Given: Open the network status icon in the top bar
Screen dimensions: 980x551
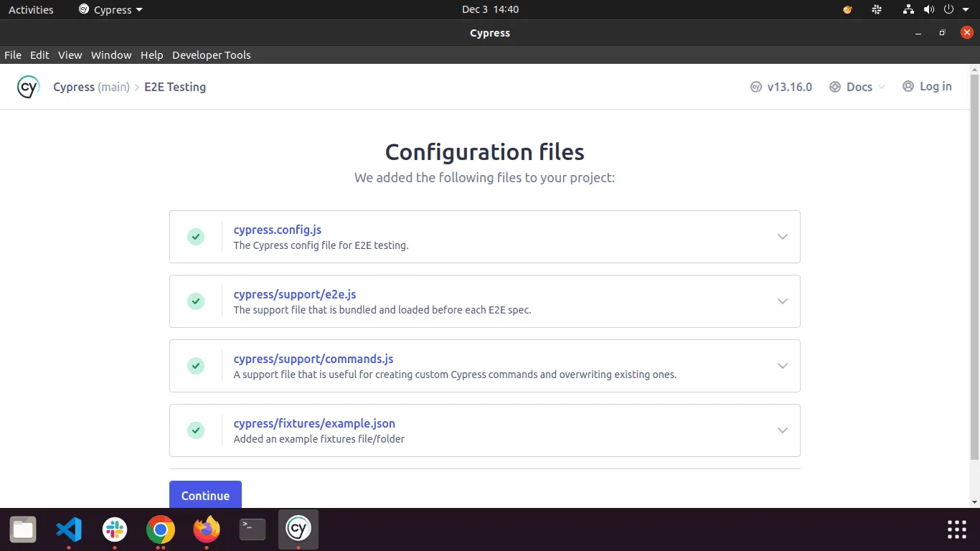Looking at the screenshot, I should [909, 9].
